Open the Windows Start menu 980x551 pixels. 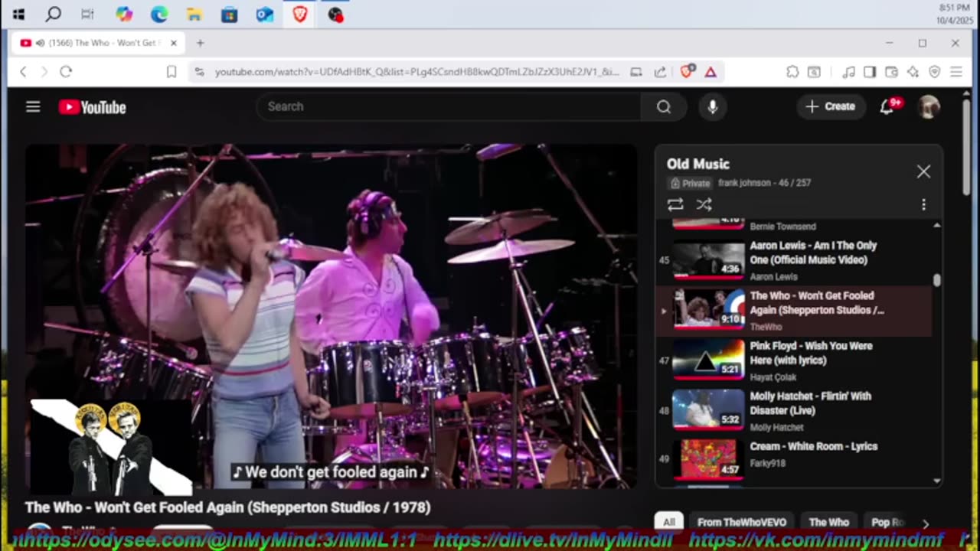pyautogui.click(x=18, y=15)
